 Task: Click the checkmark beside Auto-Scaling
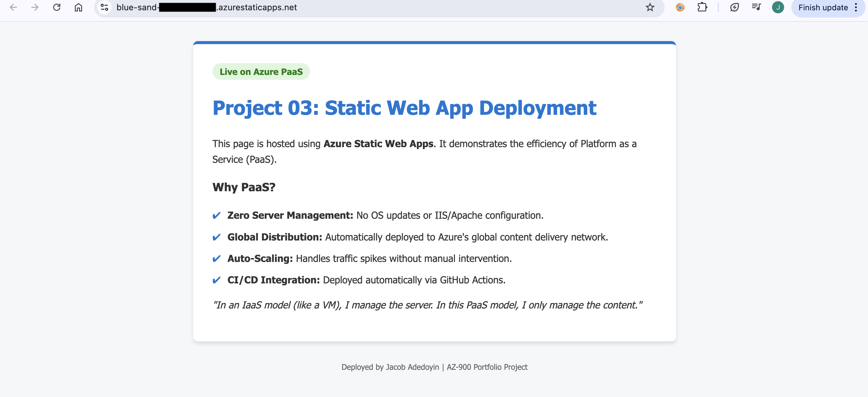click(x=216, y=259)
